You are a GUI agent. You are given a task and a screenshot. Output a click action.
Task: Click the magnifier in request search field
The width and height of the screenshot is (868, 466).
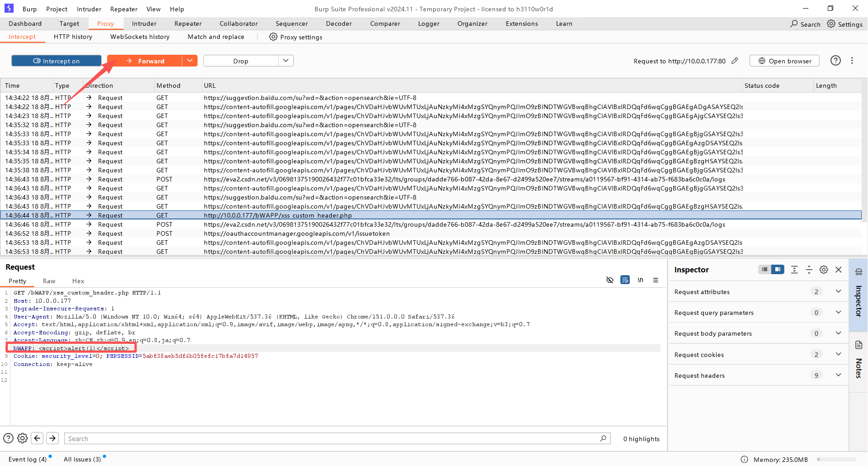(603, 438)
